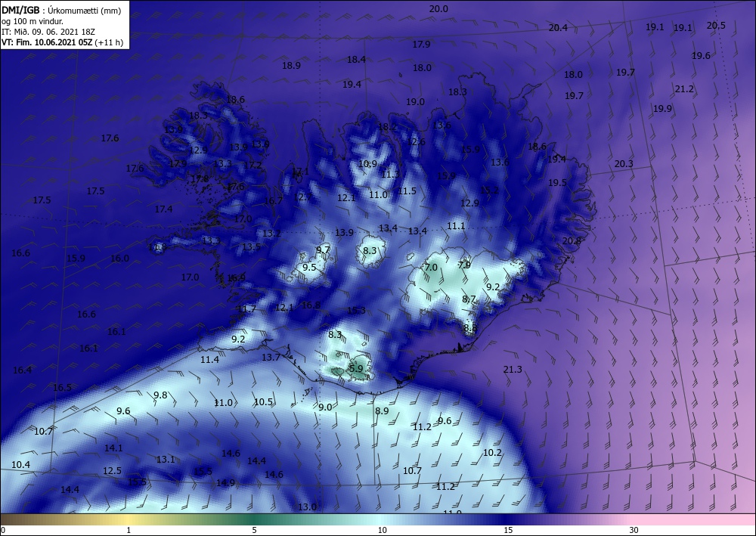Click the map value 19.6
756x536 pixels.
tap(701, 55)
